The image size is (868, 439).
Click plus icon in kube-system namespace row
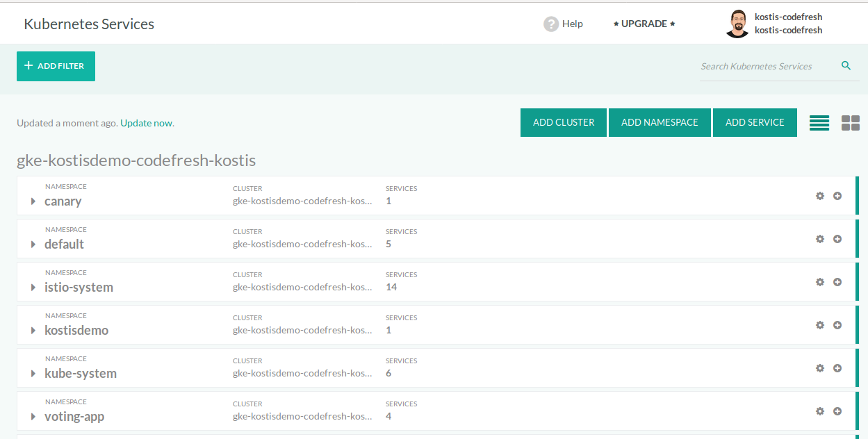coord(837,368)
